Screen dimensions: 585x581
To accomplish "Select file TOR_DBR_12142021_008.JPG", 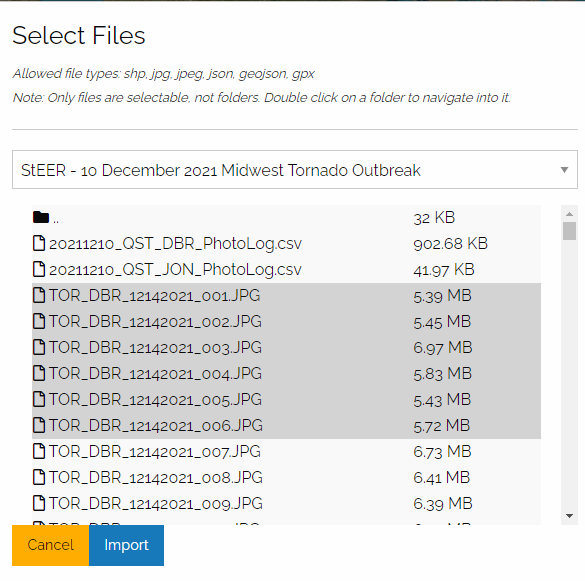I will click(286, 477).
